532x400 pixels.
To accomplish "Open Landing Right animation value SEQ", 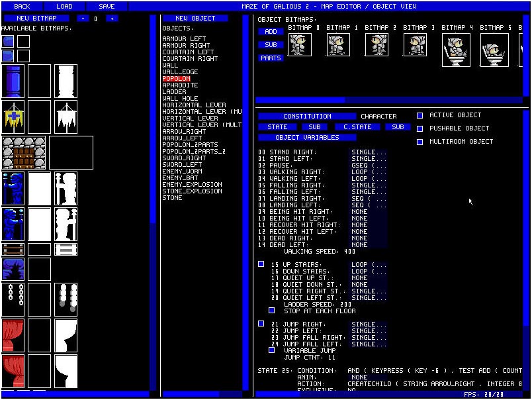I will click(x=369, y=198).
